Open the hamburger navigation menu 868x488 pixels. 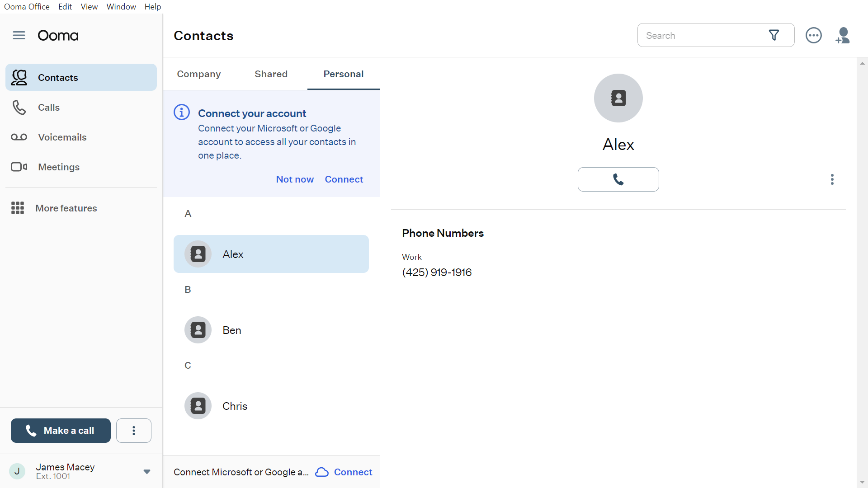(19, 35)
